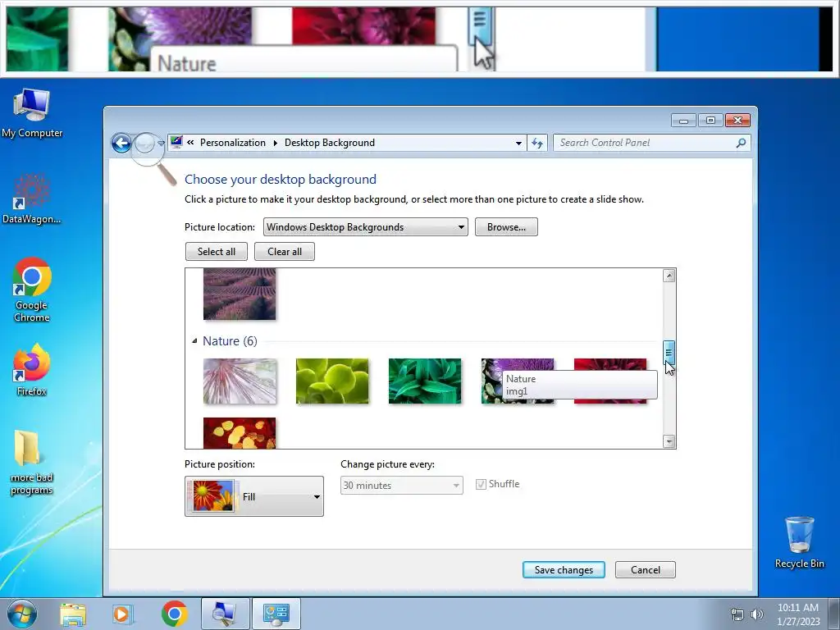Viewport: 840px width, 630px height.
Task: Click the wallpaper list scrollbar thumb
Action: (669, 352)
